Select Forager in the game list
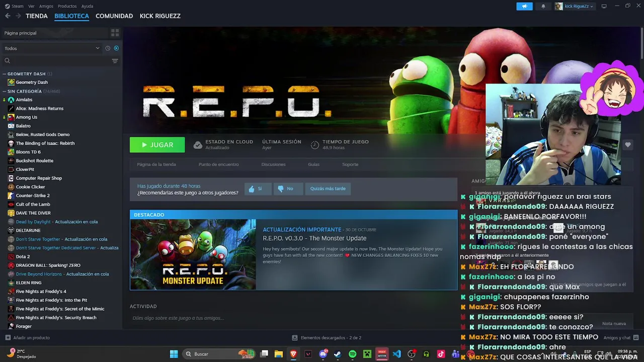Viewport: 644px width, 362px height. tap(24, 326)
